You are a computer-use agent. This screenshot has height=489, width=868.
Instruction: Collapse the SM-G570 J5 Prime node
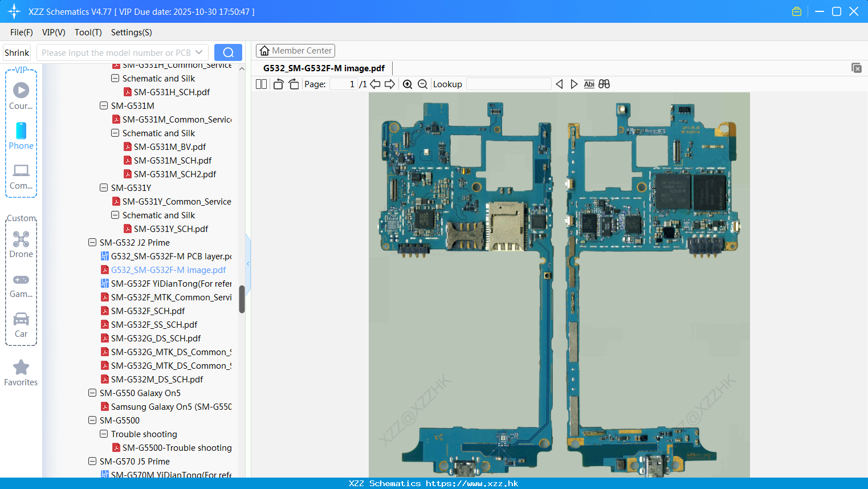[x=92, y=462]
